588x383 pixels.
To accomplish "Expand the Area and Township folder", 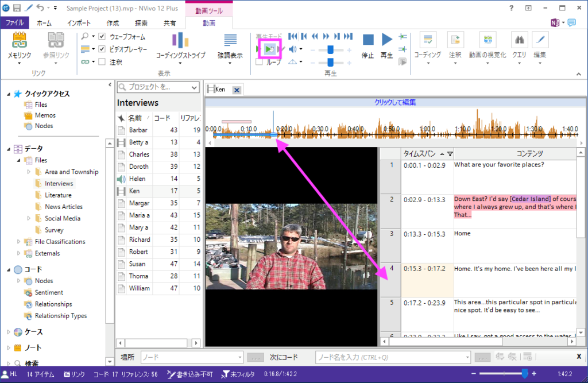I will [29, 172].
